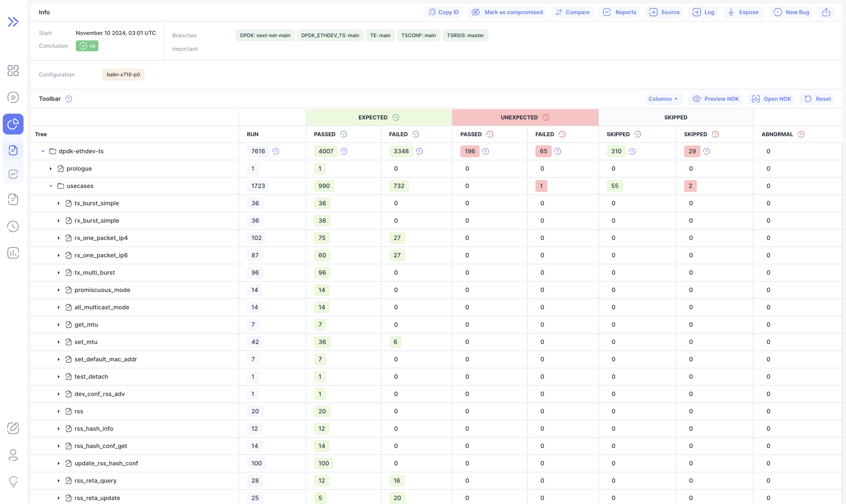Image resolution: width=846 pixels, height=504 pixels.
Task: Expand the prologue tree item
Action: 51,169
